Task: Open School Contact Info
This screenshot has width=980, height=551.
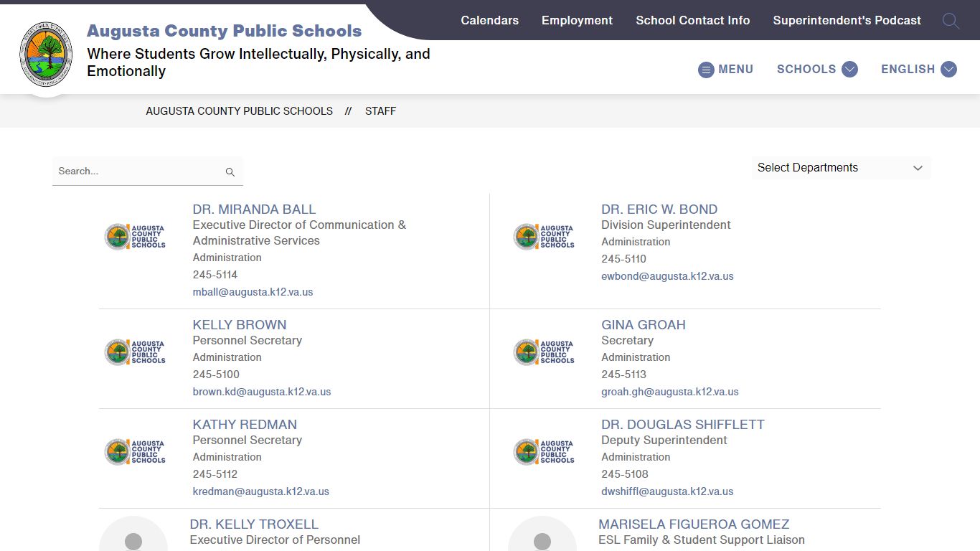Action: [693, 20]
